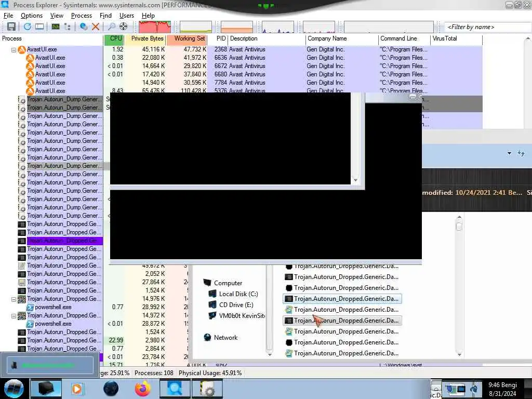Open the dark globe browser taskbar icon

(111, 389)
